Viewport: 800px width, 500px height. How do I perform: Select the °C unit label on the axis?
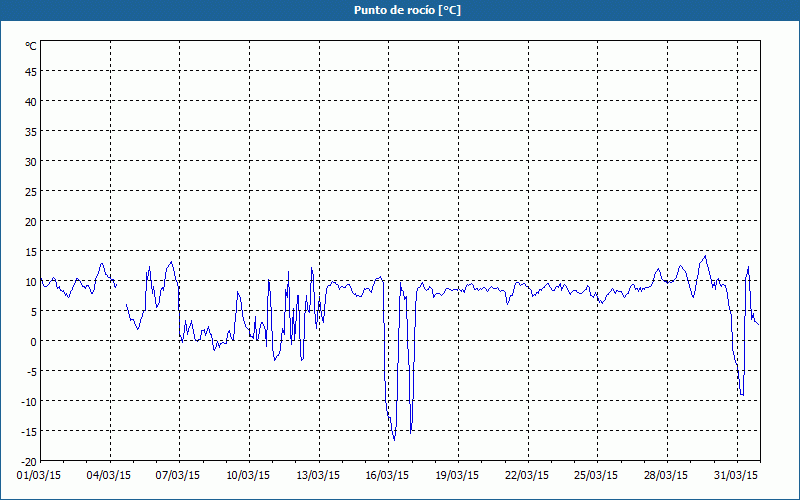tap(31, 46)
